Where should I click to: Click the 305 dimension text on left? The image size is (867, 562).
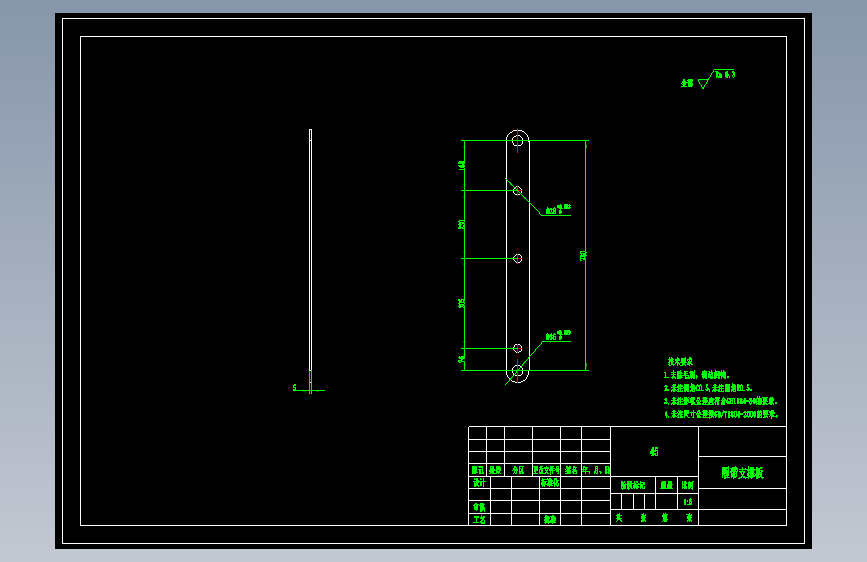click(462, 303)
